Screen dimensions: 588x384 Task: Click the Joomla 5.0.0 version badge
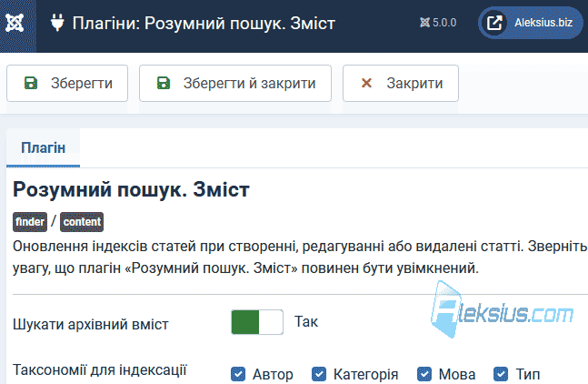[x=438, y=23]
